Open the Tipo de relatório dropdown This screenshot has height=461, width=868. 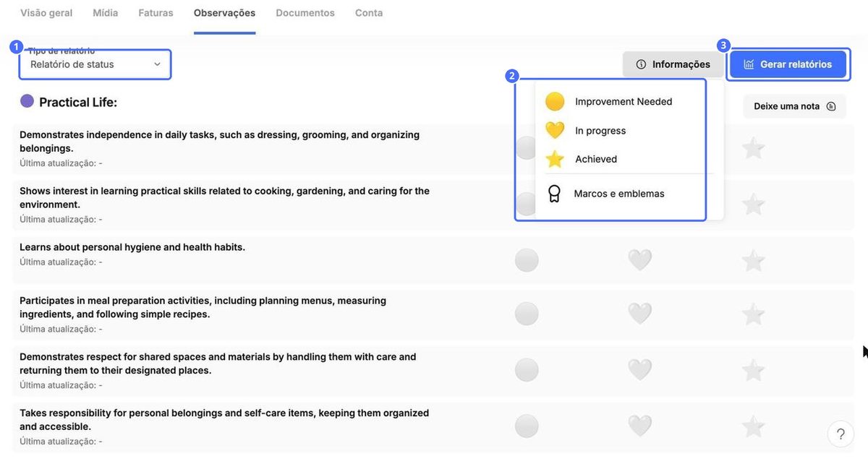click(x=95, y=64)
